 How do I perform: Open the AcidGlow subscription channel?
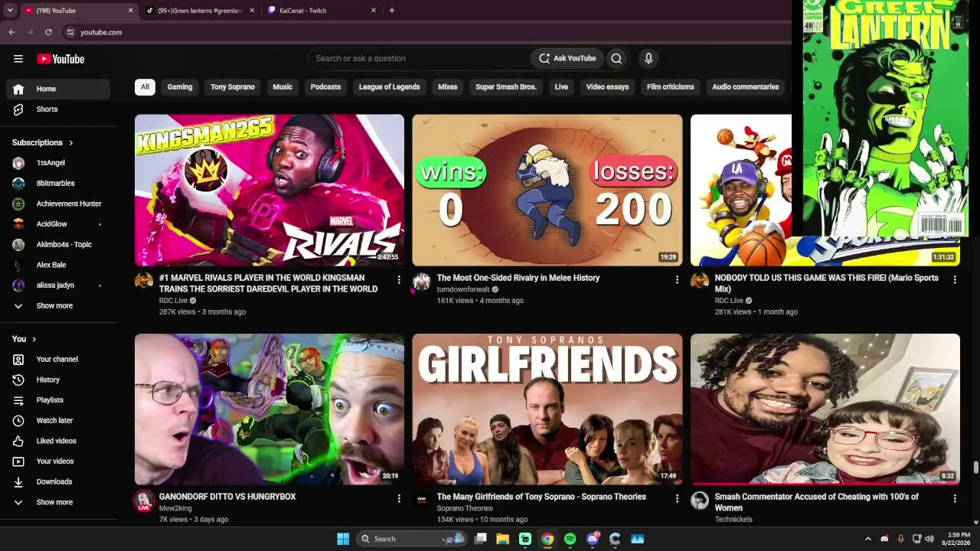(58, 224)
